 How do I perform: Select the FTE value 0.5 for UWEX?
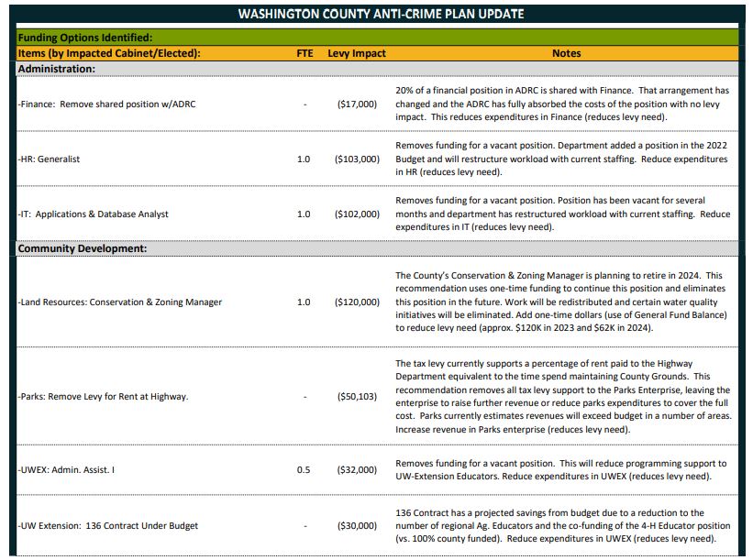point(304,470)
